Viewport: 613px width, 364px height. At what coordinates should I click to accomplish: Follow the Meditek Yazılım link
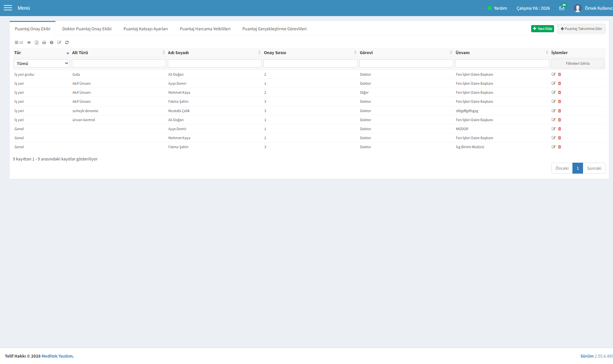[x=57, y=356]
